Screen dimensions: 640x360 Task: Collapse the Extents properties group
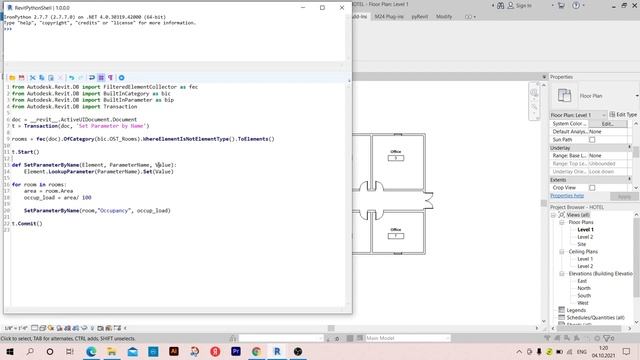click(x=629, y=180)
